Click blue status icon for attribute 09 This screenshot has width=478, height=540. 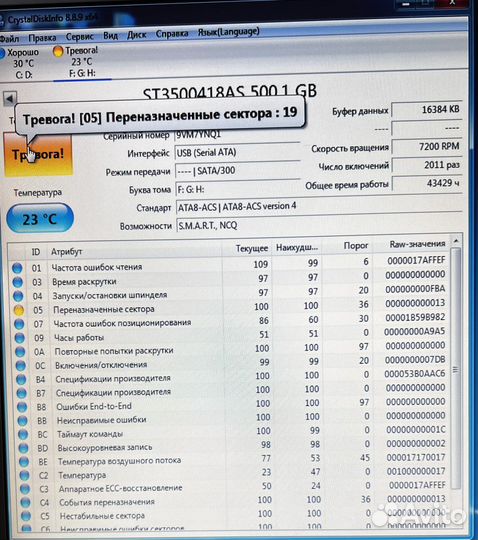pyautogui.click(x=20, y=338)
